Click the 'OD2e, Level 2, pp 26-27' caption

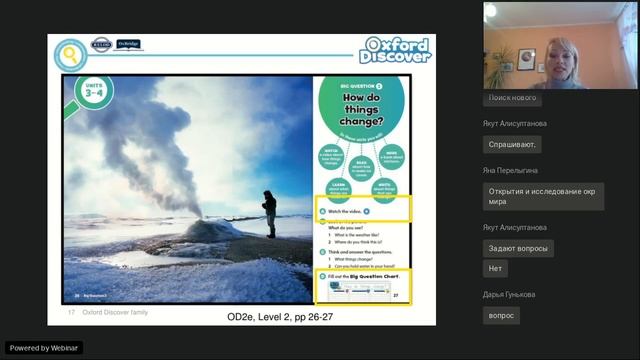(280, 317)
